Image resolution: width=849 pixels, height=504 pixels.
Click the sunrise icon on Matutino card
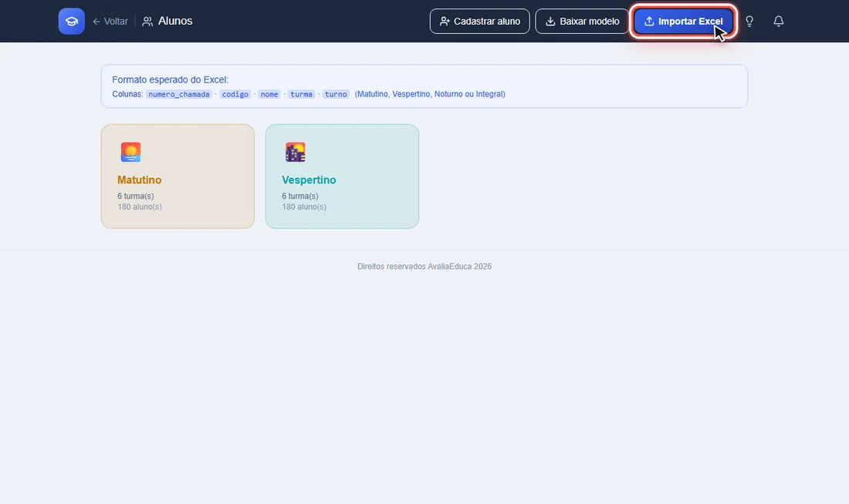[x=130, y=152]
